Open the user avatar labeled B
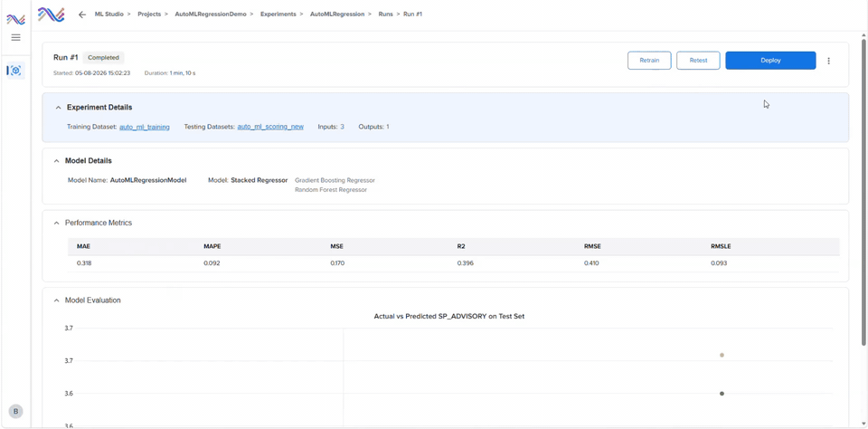 (15, 411)
